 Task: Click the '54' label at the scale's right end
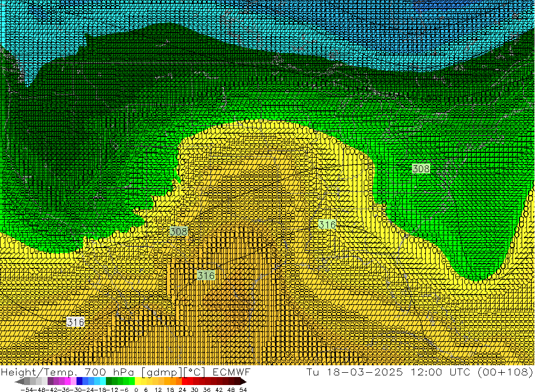[x=243, y=390]
